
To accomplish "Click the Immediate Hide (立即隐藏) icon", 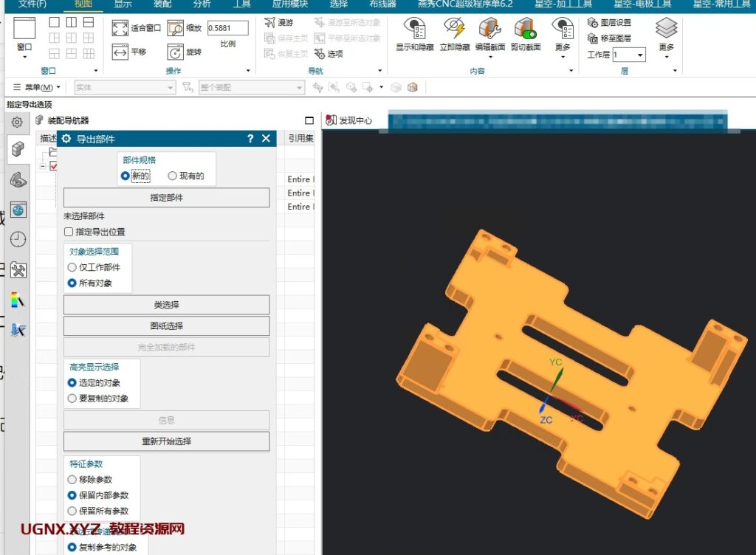I will coord(454,29).
